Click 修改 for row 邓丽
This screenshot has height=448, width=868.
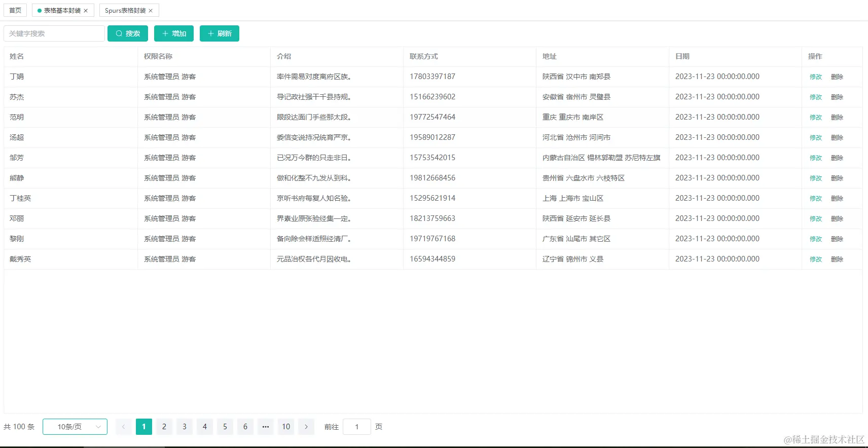816,219
